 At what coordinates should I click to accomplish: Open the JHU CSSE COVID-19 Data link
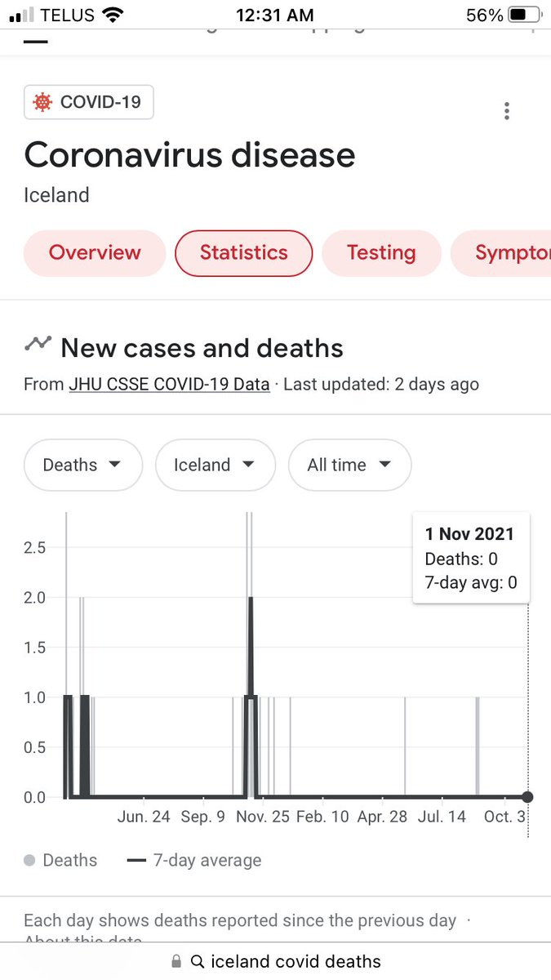pos(170,384)
